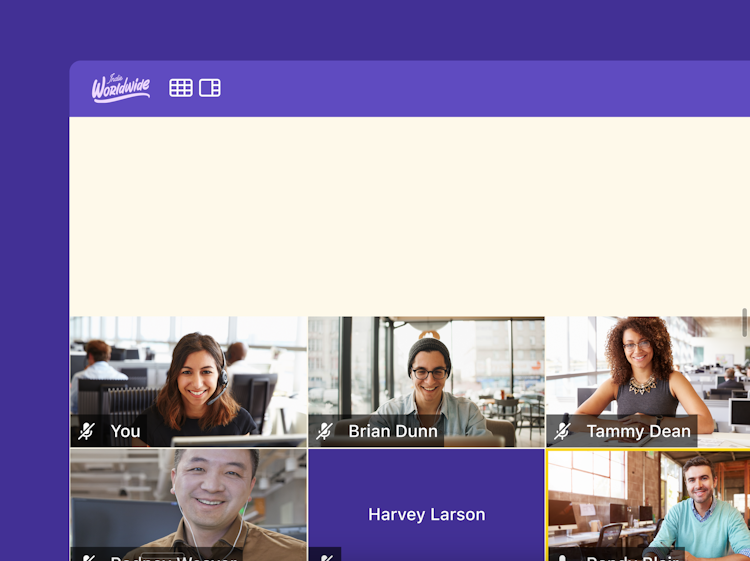Screen dimensions: 750x561
Task: Click Tammy Dean's muted microphone icon
Action: tap(562, 431)
